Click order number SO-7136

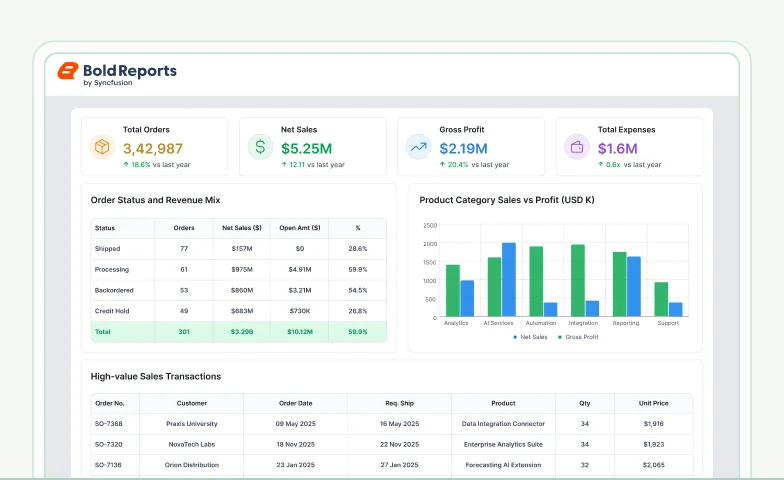[x=108, y=465]
